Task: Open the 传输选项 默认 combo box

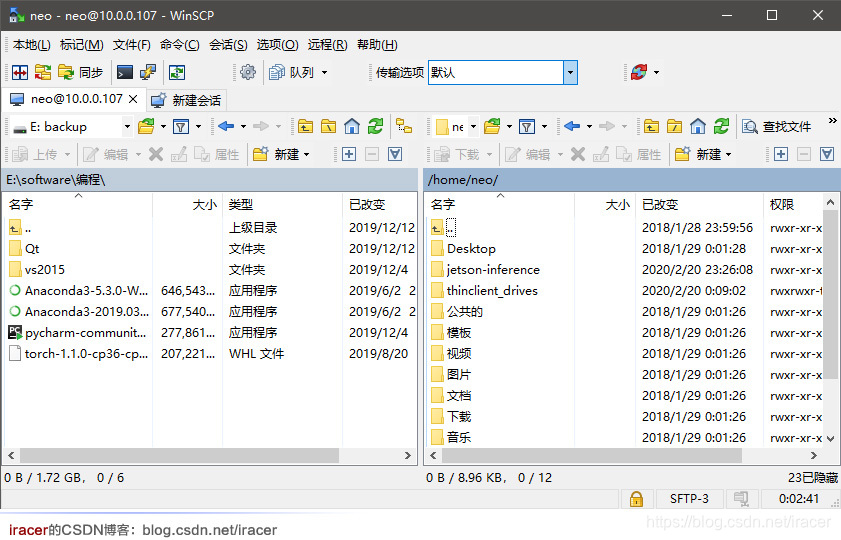Action: (x=503, y=72)
